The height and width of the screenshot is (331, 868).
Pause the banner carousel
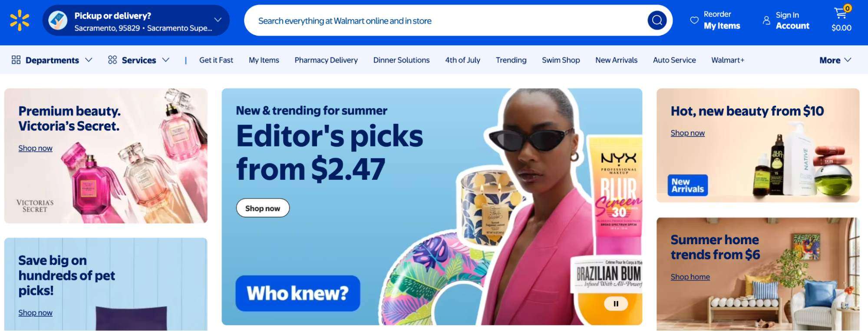click(616, 304)
